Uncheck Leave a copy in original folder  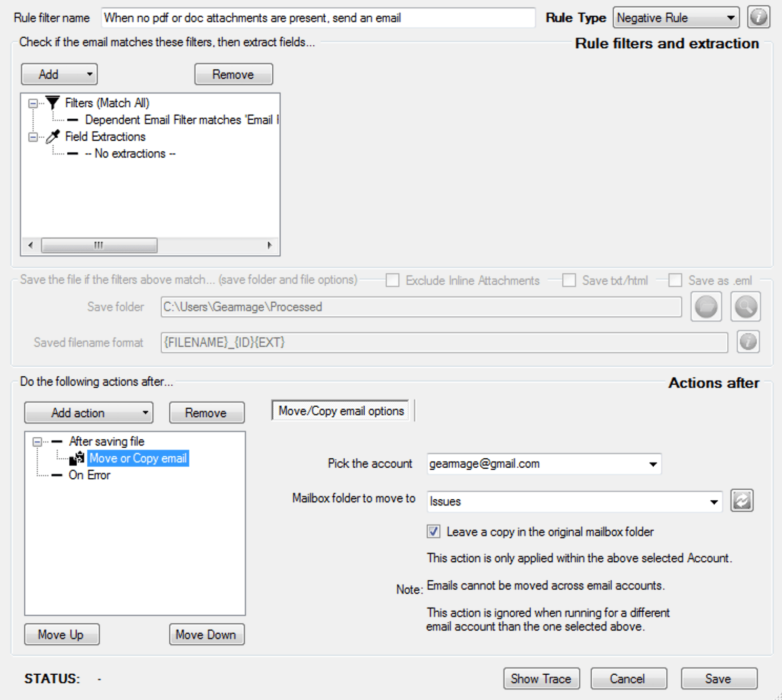[434, 531]
